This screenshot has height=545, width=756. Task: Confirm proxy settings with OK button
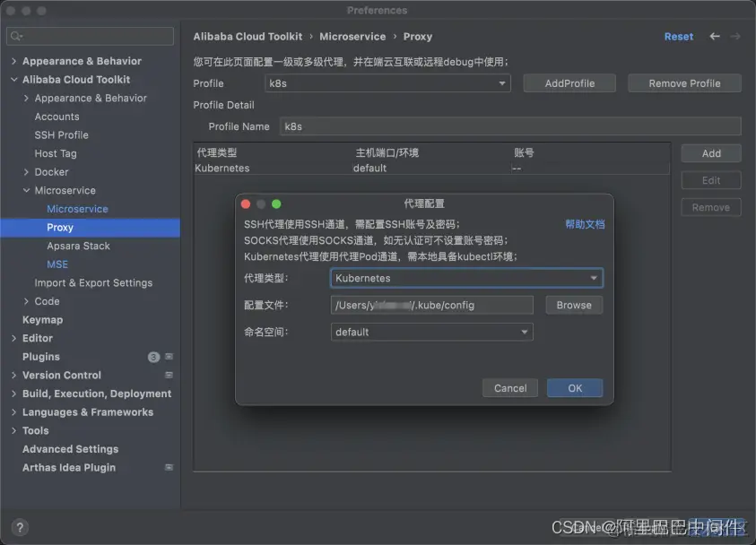(574, 388)
